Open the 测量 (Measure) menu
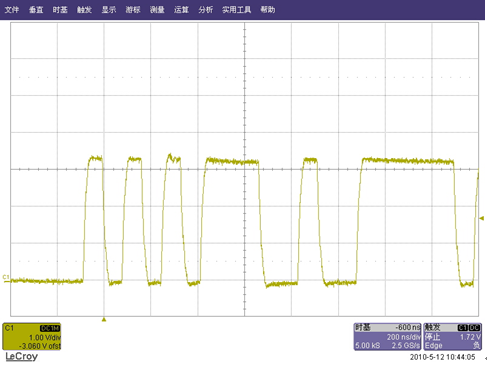The height and width of the screenshot is (367, 487). [157, 10]
